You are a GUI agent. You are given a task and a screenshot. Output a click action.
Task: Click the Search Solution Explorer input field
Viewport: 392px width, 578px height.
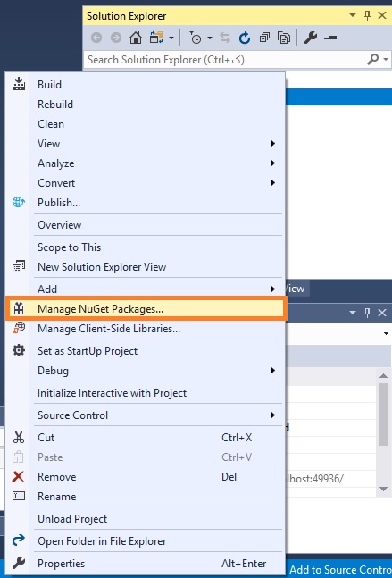pos(225,59)
